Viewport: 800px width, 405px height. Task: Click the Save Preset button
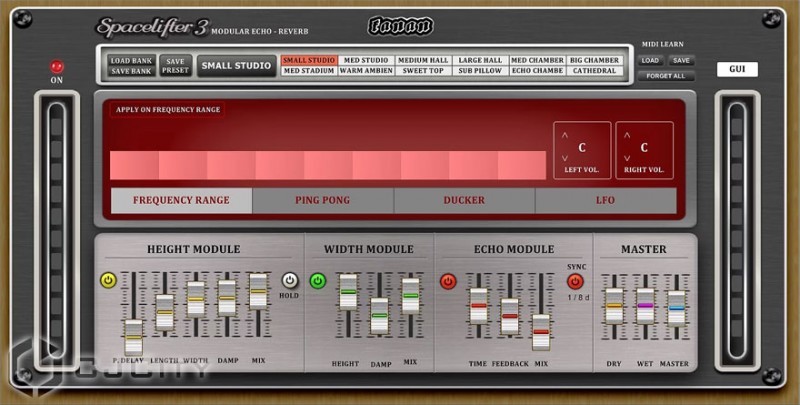point(176,66)
